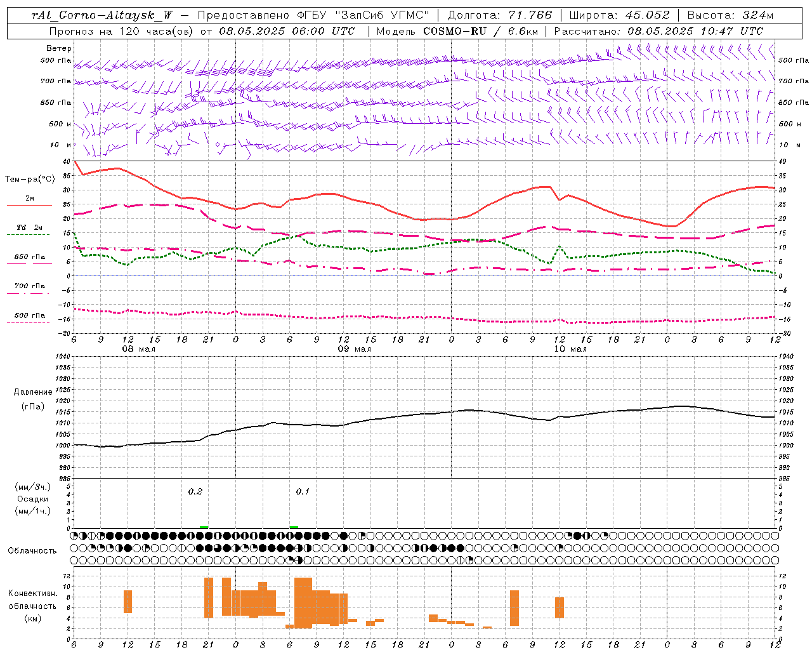Viewport: 812px width, 650px height.
Task: Click the Прогноз на 120 часа(ов) text
Action: (x=121, y=31)
